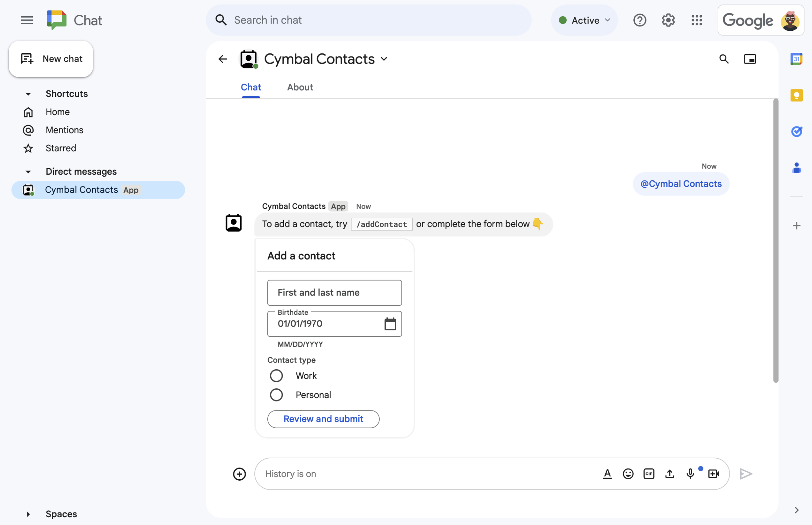Select the Work radio button
Image resolution: width=812 pixels, height=525 pixels.
tap(276, 375)
